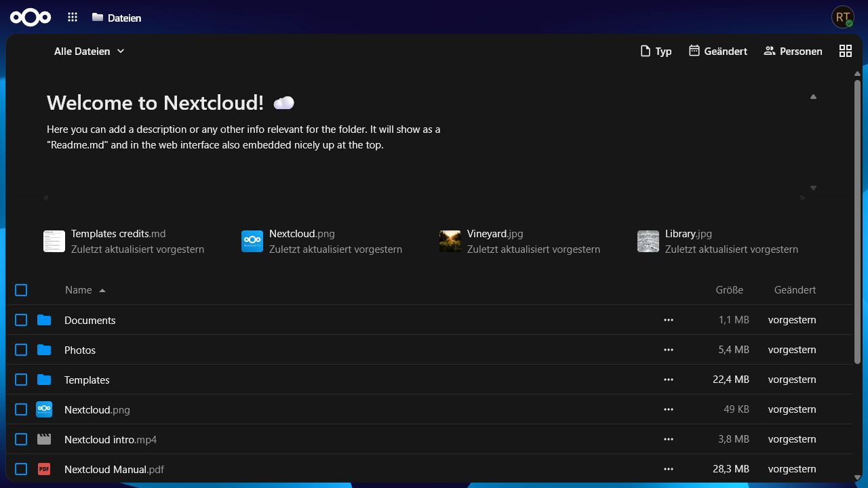The width and height of the screenshot is (868, 488).
Task: Select the Documents folder checkbox
Action: [x=21, y=320]
